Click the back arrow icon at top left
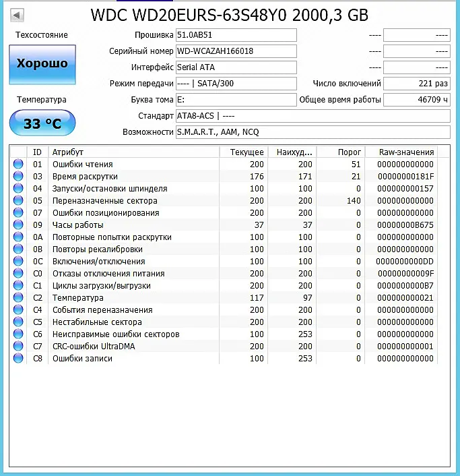The height and width of the screenshot is (476, 460). click(x=17, y=15)
